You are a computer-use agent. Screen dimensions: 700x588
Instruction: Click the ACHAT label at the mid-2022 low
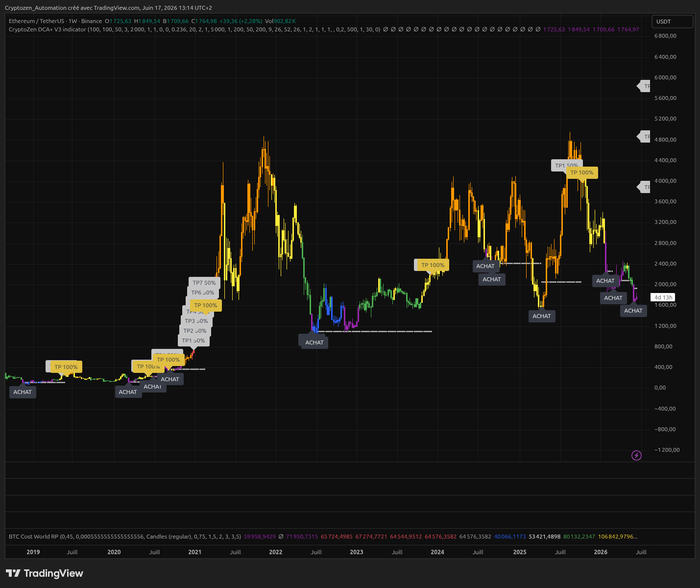click(x=314, y=343)
